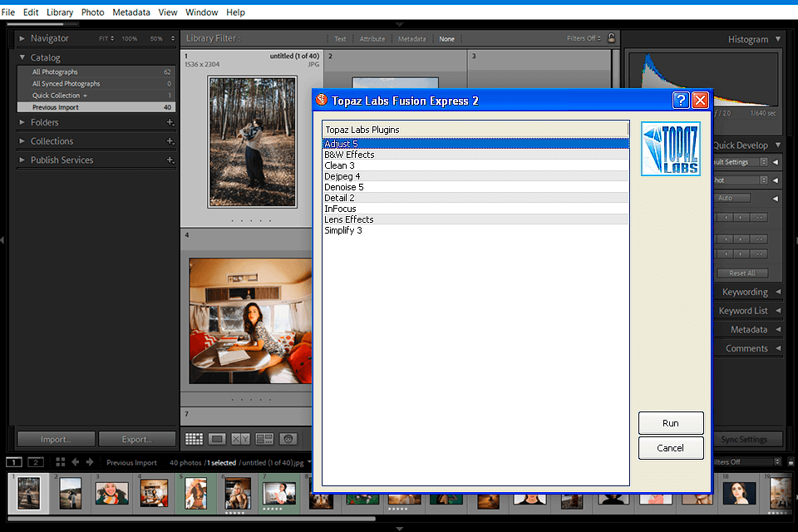This screenshot has width=798, height=532.
Task: Click Reset All in Quick Develop
Action: pos(742,273)
